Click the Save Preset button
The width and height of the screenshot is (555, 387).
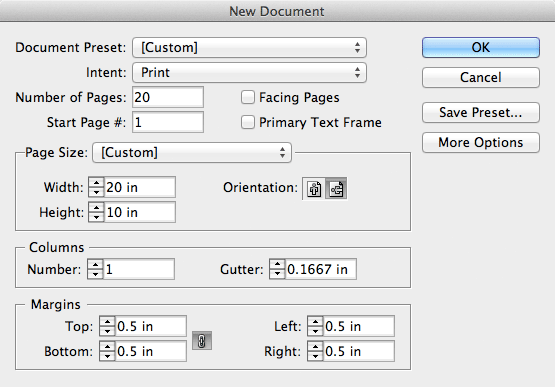pyautogui.click(x=481, y=113)
